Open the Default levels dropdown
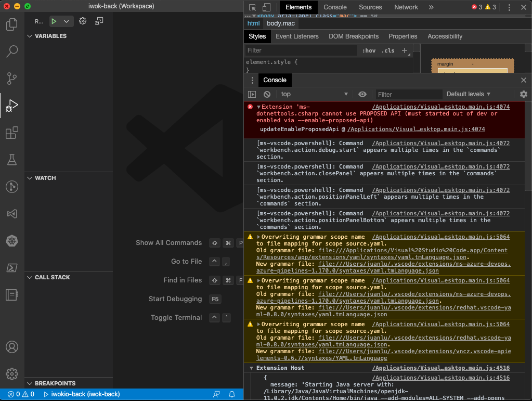532x401 pixels. pos(469,94)
